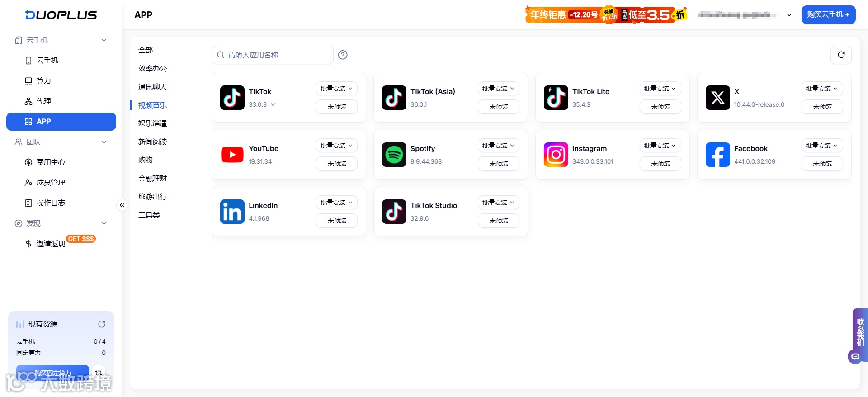Open the account dropdown arrow
The width and height of the screenshot is (868, 397).
789,15
